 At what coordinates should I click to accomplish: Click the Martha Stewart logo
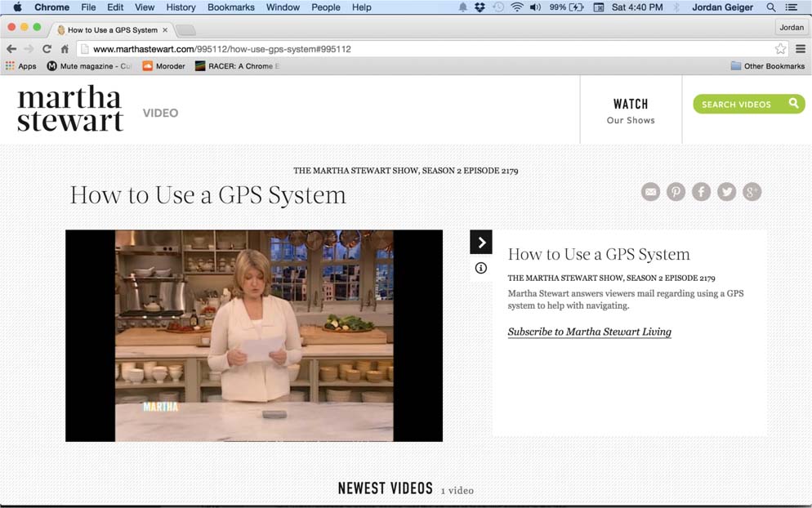pyautogui.click(x=70, y=109)
